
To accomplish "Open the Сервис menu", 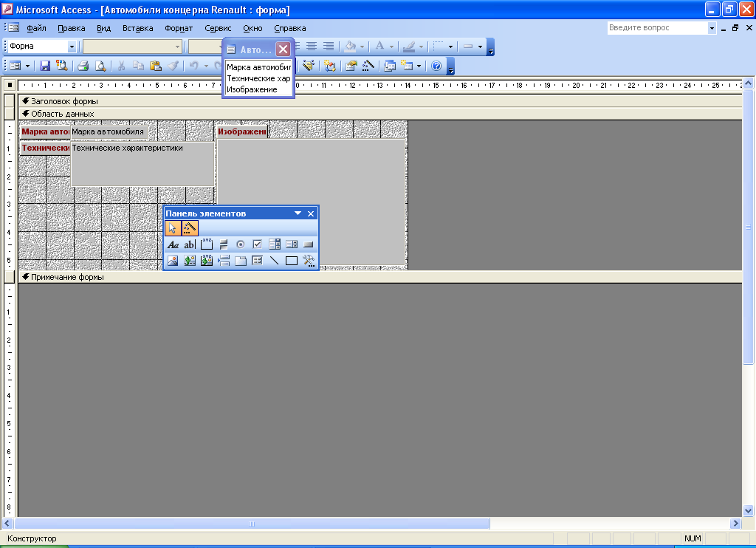I will (218, 28).
